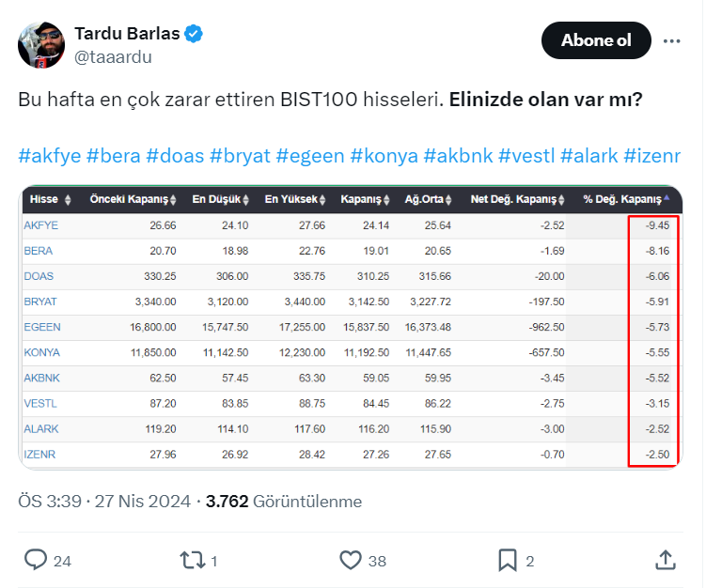
Task: Sort by Önceki Kapanış column header
Action: 133,199
